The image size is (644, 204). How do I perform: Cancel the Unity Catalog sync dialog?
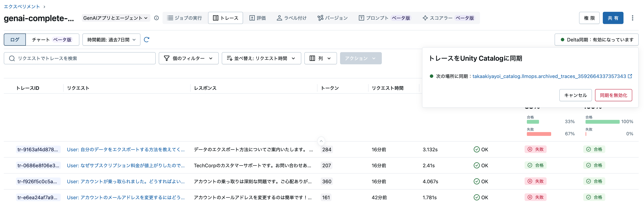[x=575, y=95]
